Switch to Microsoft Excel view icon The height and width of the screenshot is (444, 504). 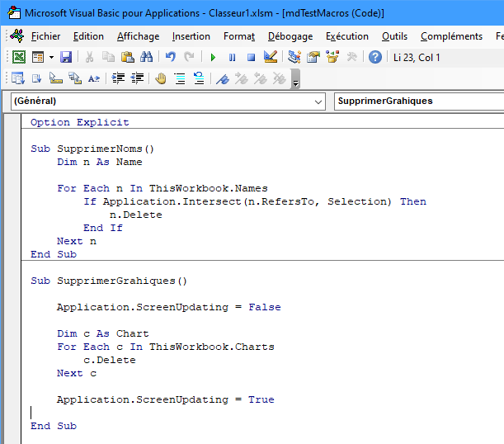coord(19,57)
